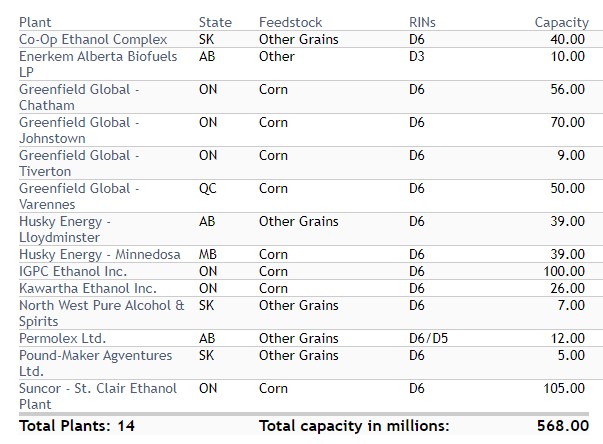Select North West Pure Alcohol & Spirits
Image resolution: width=603 pixels, height=444 pixels.
pyautogui.click(x=101, y=313)
